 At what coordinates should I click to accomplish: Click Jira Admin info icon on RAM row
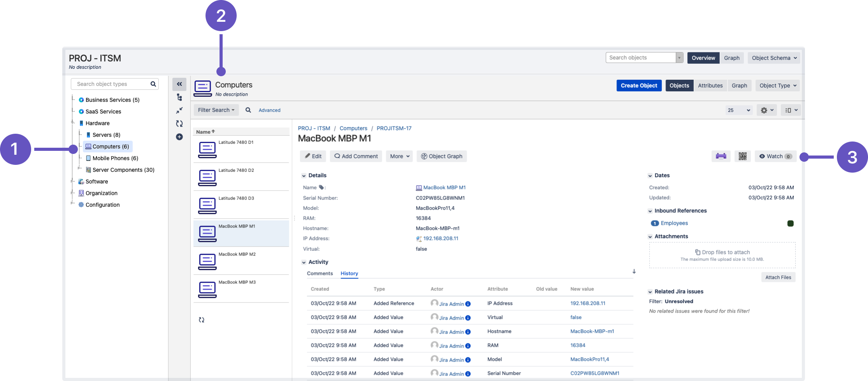tap(468, 346)
